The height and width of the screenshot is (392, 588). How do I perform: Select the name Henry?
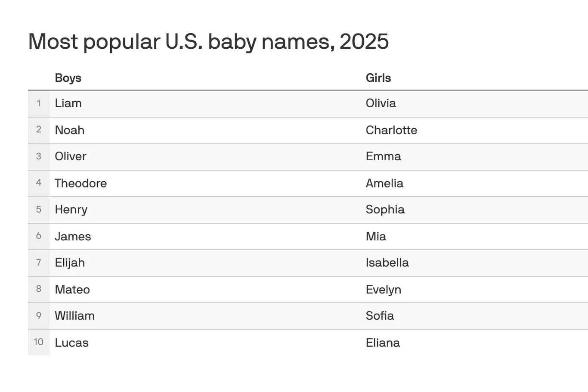71,210
